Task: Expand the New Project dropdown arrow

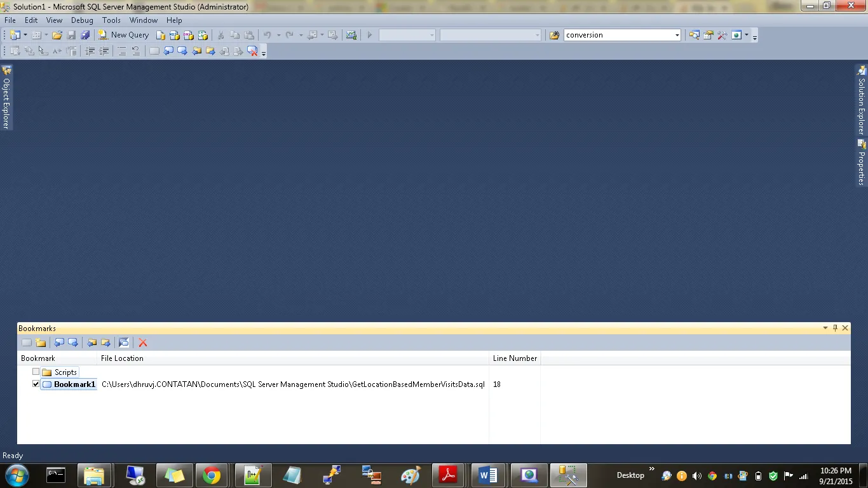Action: pos(25,35)
